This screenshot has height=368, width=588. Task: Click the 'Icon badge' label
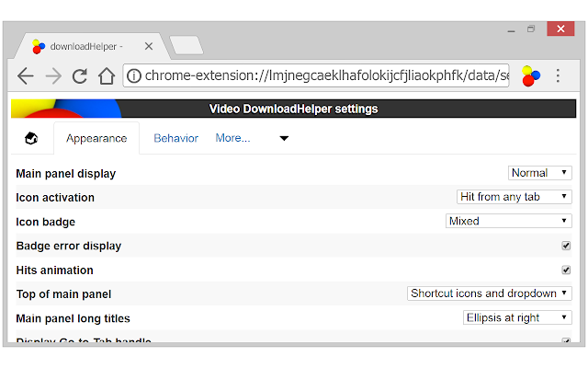[x=45, y=222]
